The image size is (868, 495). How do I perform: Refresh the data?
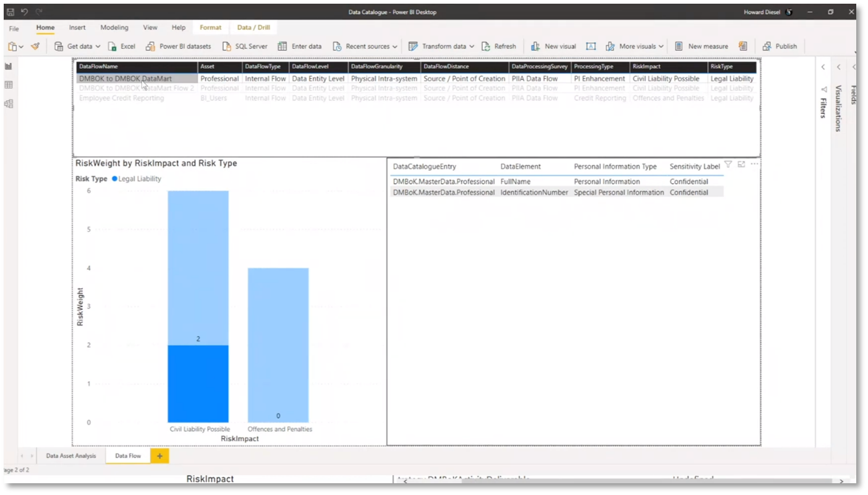point(499,46)
